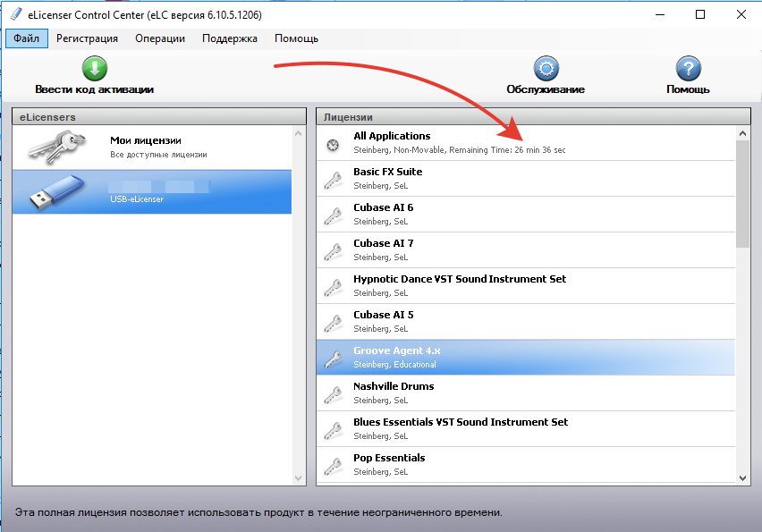Click the licenses list scroll up arrow
This screenshot has width=762, height=532.
[x=742, y=133]
